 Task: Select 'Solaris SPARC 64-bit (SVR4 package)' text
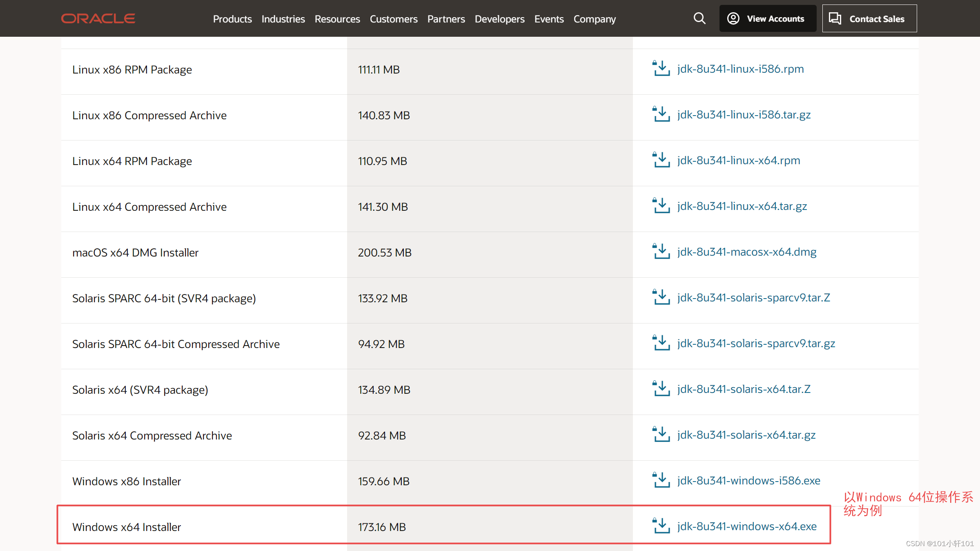[164, 299]
